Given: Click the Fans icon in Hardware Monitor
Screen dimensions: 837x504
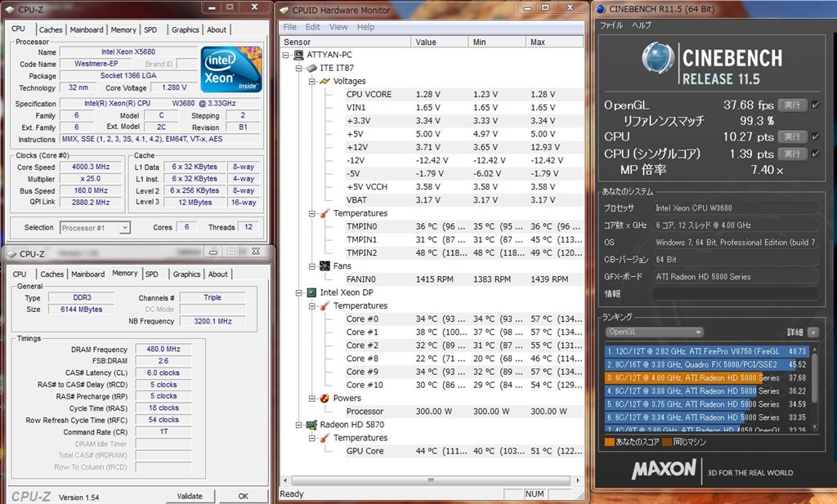Looking at the screenshot, I should click(325, 266).
